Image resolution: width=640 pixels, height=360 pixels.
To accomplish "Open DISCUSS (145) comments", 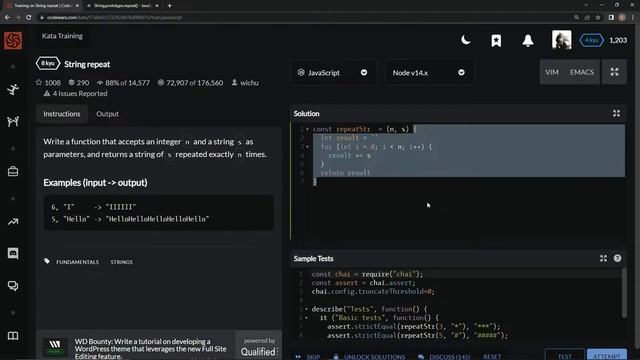I will [x=444, y=357].
